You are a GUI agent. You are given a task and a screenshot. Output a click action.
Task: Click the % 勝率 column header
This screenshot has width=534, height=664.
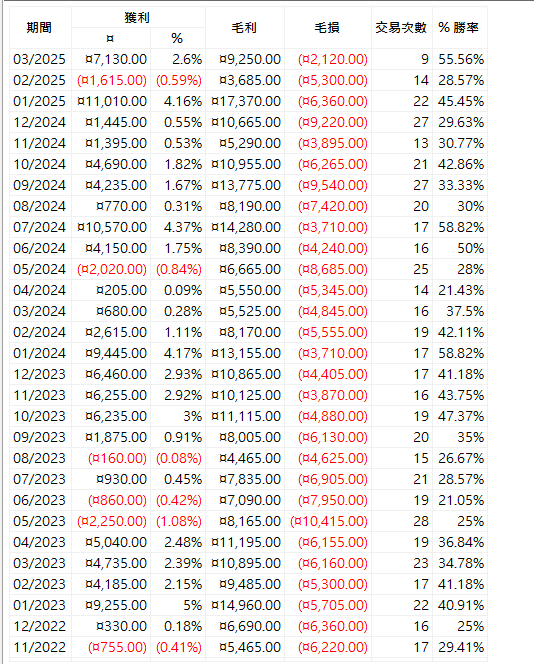click(459, 28)
